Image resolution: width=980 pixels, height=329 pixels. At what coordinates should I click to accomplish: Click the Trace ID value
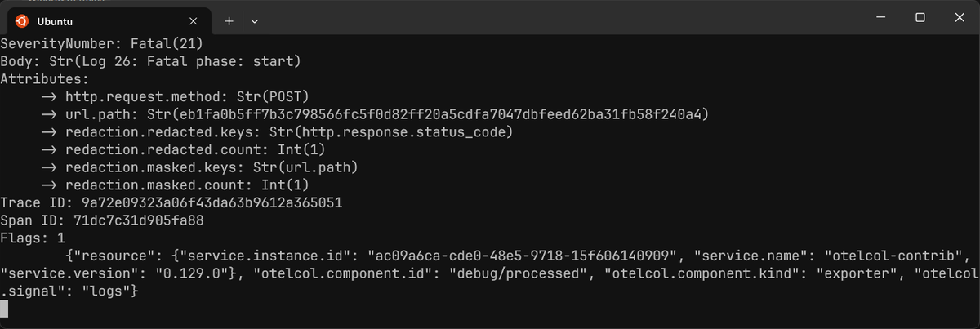coord(212,203)
